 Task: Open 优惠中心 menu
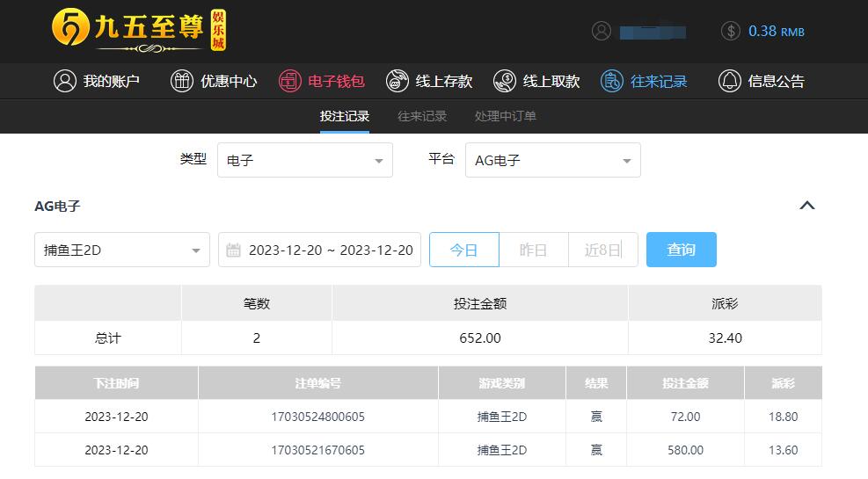(214, 82)
